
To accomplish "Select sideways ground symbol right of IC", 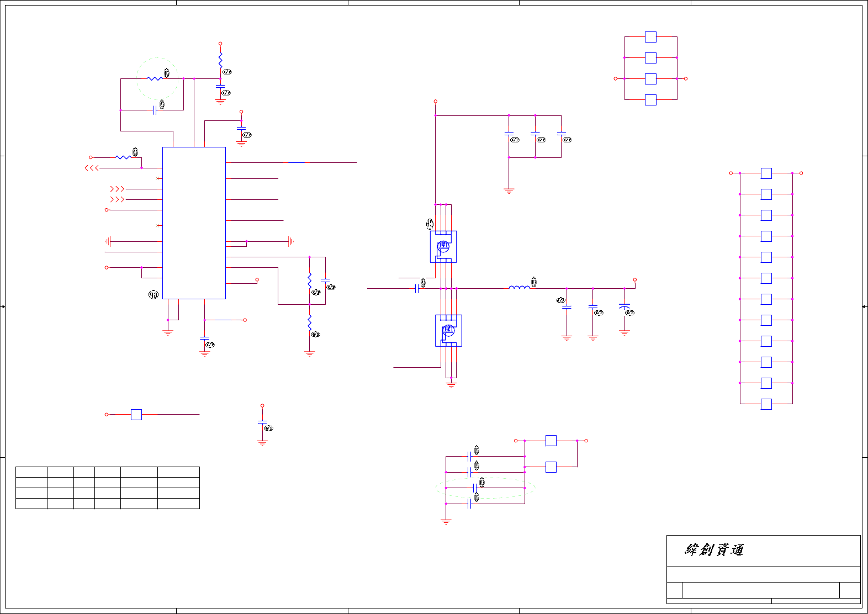I will coord(290,241).
